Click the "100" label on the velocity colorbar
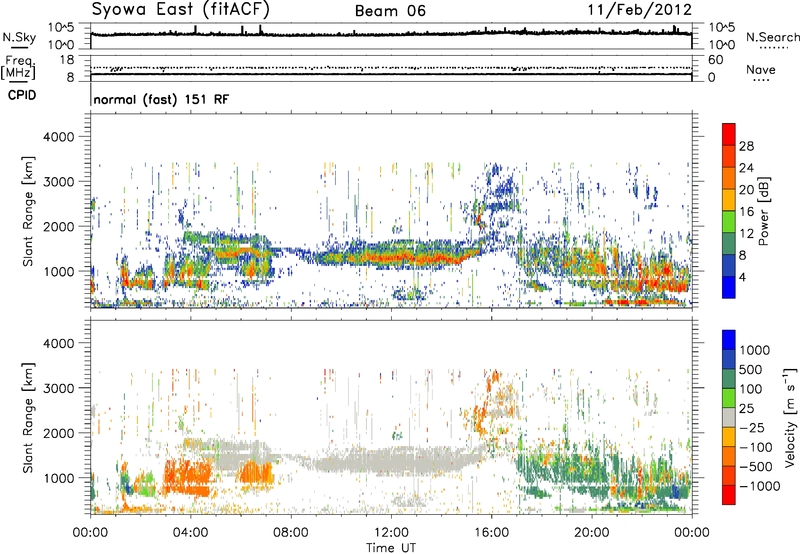This screenshot has width=800, height=554. click(x=751, y=389)
